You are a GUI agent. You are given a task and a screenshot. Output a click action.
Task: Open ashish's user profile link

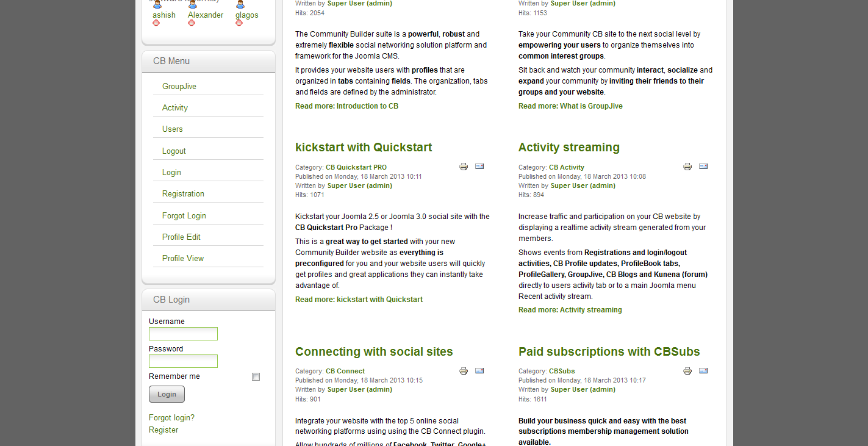click(164, 15)
